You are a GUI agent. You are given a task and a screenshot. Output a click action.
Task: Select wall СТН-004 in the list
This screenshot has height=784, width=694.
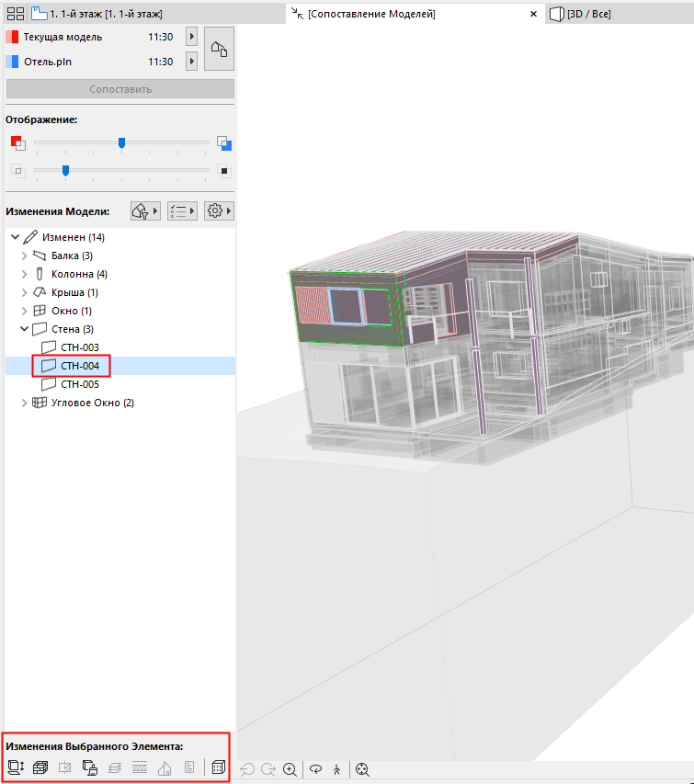tap(80, 366)
